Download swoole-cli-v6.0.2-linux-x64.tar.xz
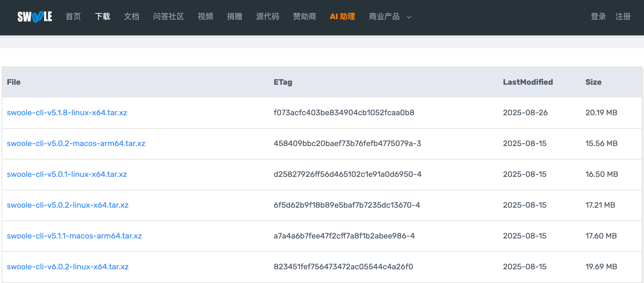 (x=68, y=267)
